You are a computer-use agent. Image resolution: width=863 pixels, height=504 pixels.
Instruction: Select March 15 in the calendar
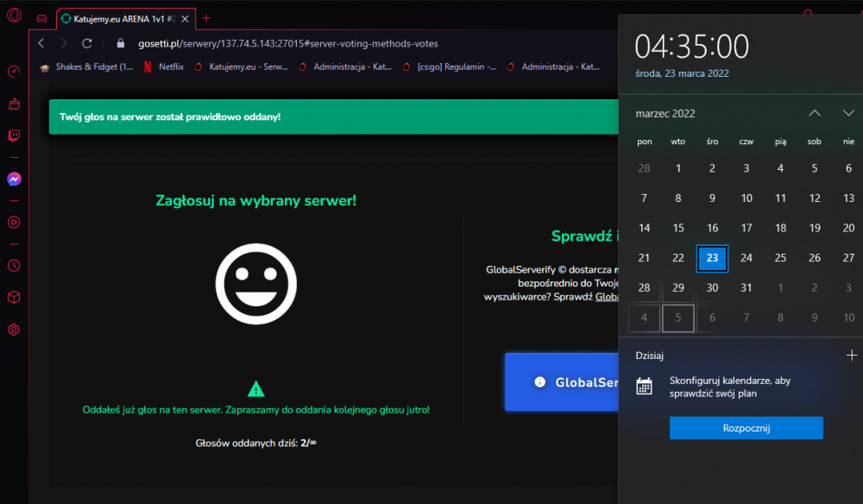tap(678, 228)
